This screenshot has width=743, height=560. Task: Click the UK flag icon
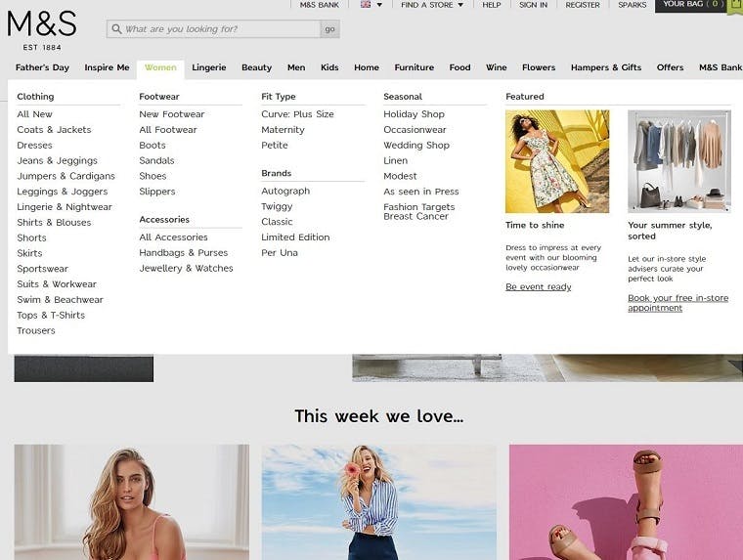point(366,5)
